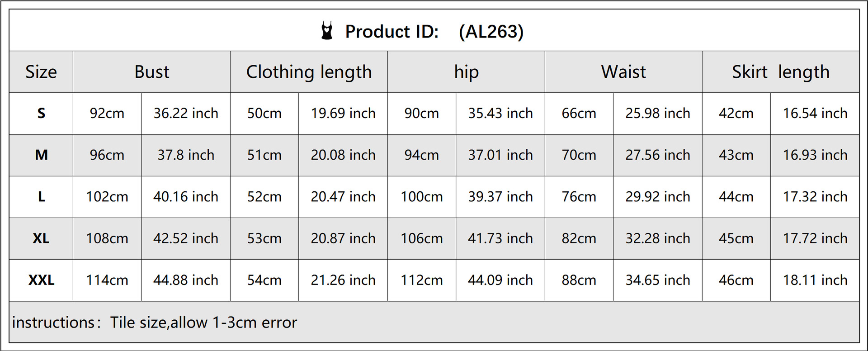868x351 pixels.
Task: Click the Waist column header
Action: pyautogui.click(x=623, y=72)
